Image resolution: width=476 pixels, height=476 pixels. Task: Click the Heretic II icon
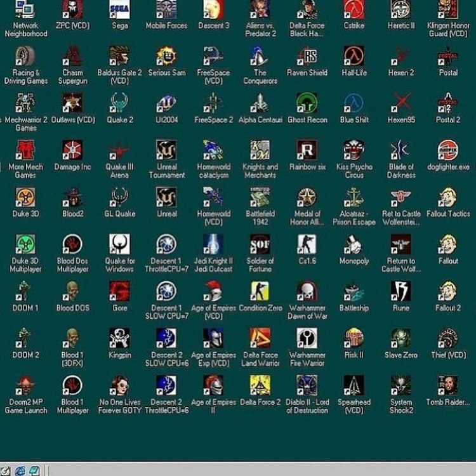tap(400, 9)
